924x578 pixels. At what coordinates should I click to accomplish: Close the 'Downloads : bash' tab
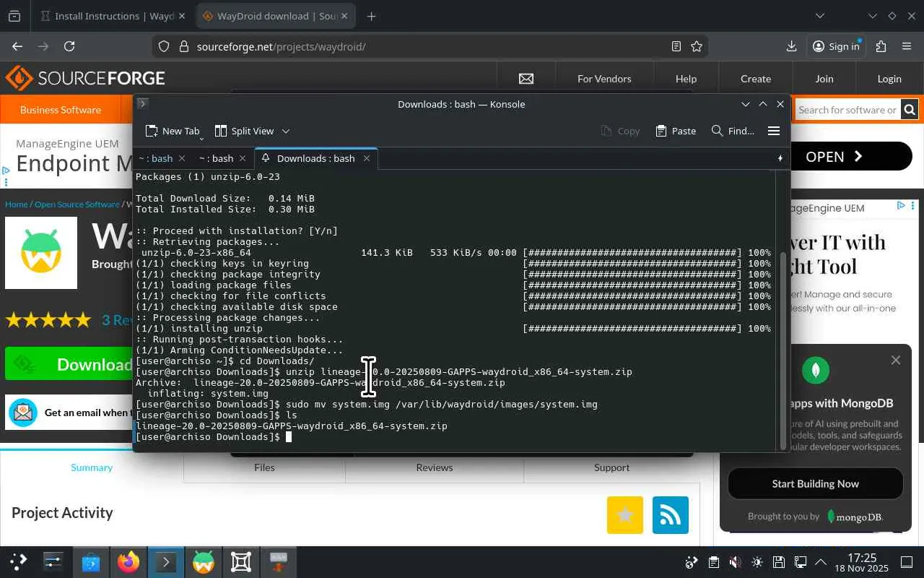[x=367, y=158]
